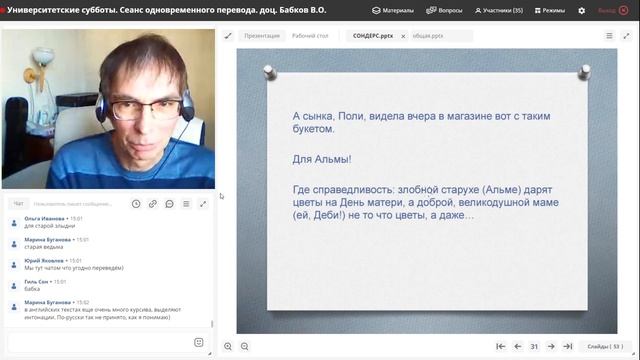The width and height of the screenshot is (640, 360).
Task: Open the emoji picker
Action: pyautogui.click(x=199, y=342)
